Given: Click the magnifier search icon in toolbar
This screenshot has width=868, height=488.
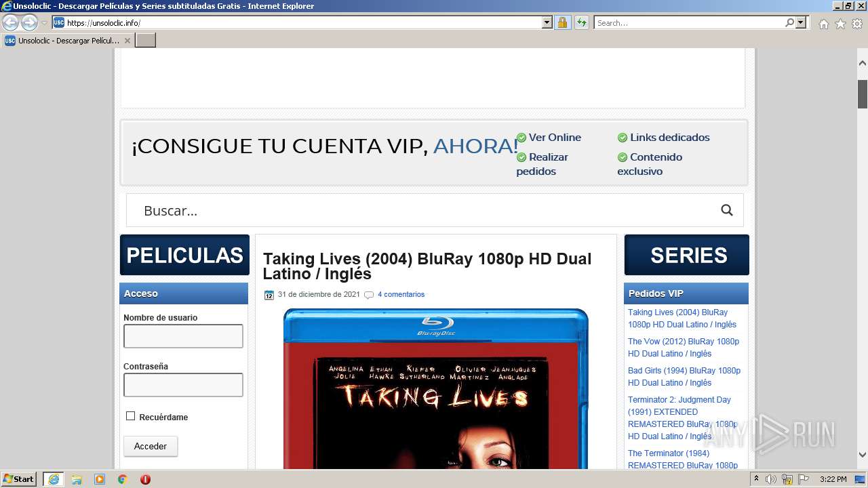Looking at the screenshot, I should click(789, 22).
